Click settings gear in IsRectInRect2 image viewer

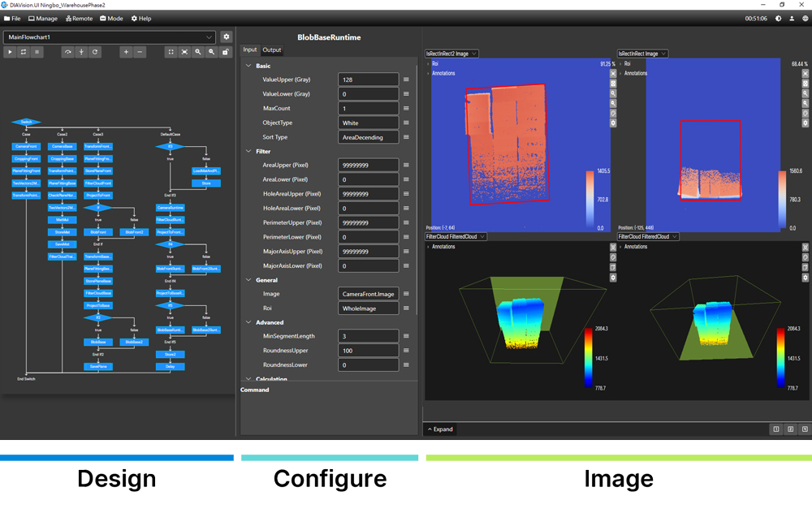(x=613, y=123)
